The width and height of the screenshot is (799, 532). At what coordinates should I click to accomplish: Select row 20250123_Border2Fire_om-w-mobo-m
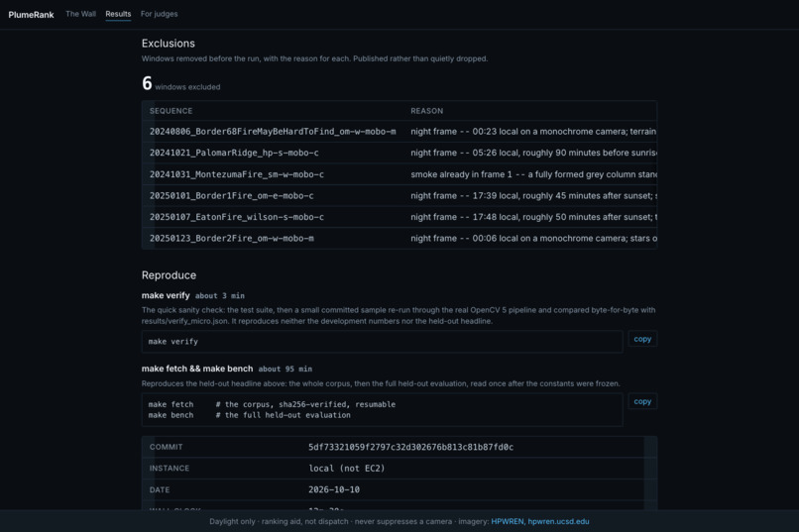click(x=399, y=238)
